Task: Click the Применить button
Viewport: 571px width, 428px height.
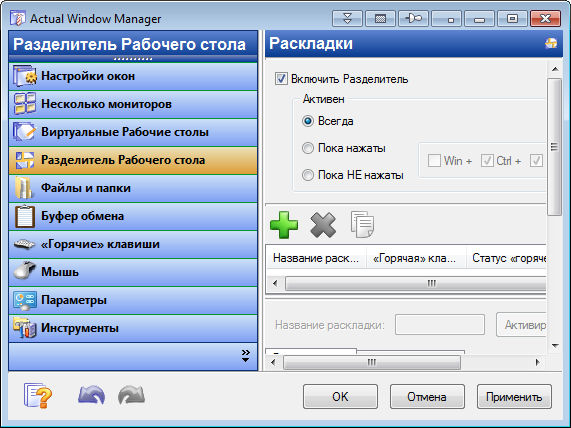Action: 514,396
